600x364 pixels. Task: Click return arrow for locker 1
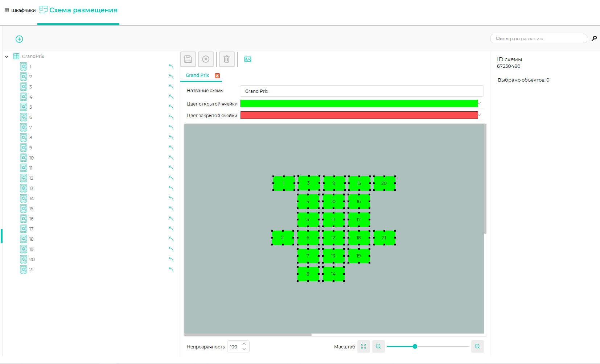tap(171, 66)
